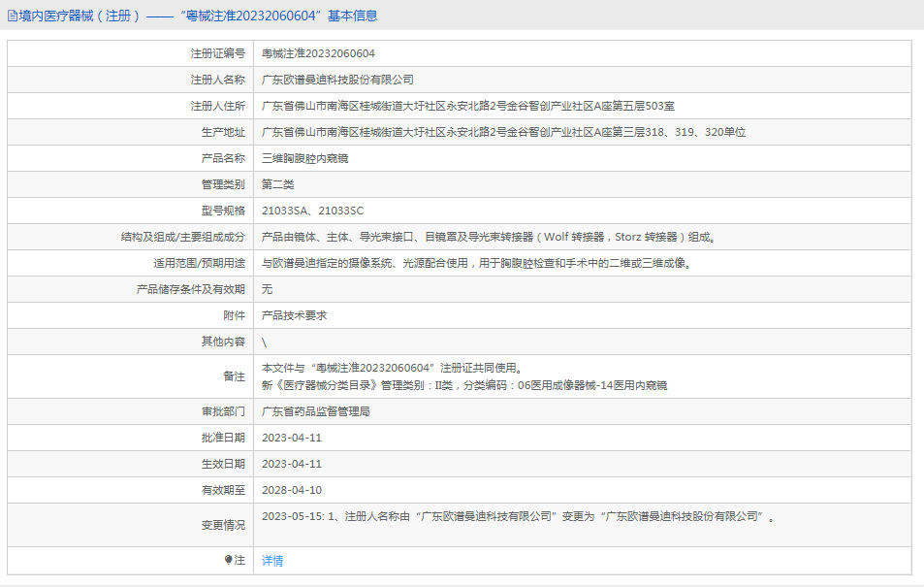Click the 审批部门 row label
Screen dimensions: 924x587
223,411
